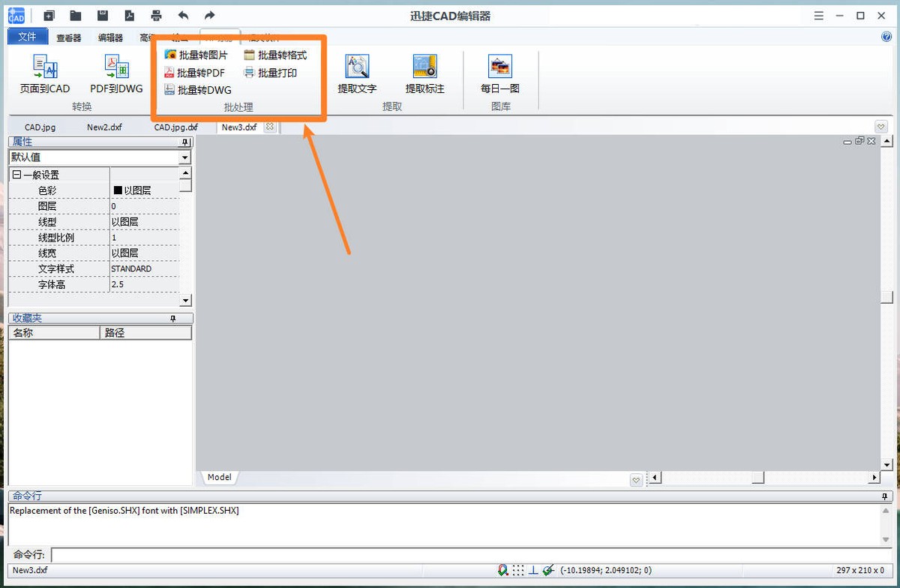
Task: Select the 提取标注 annotation extraction tool
Action: pyautogui.click(x=424, y=73)
